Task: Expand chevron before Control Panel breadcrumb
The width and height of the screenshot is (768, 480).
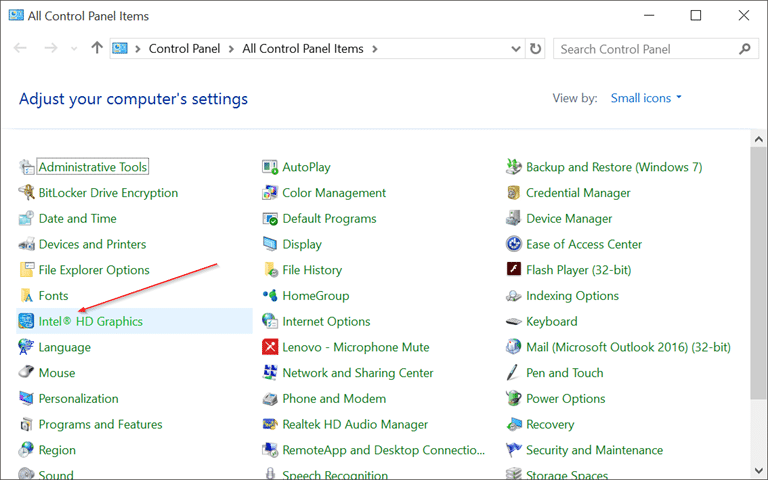Action: 138,48
